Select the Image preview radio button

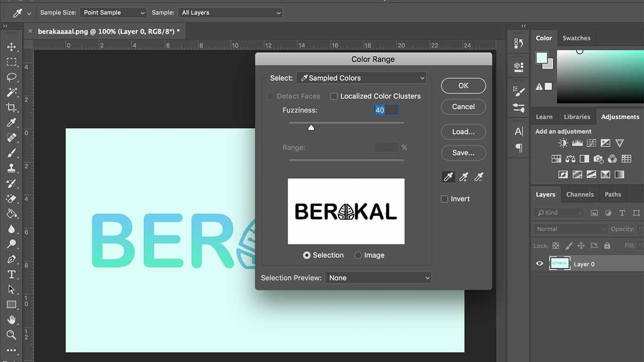(358, 255)
